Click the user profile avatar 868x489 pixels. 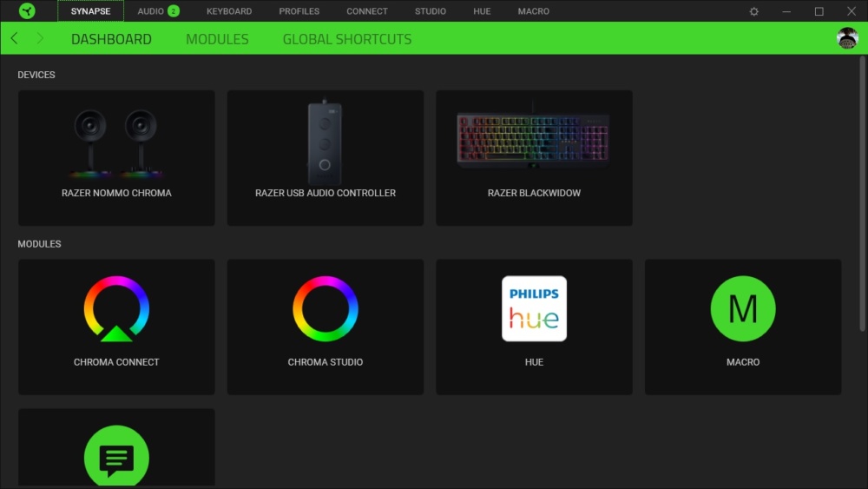point(847,38)
